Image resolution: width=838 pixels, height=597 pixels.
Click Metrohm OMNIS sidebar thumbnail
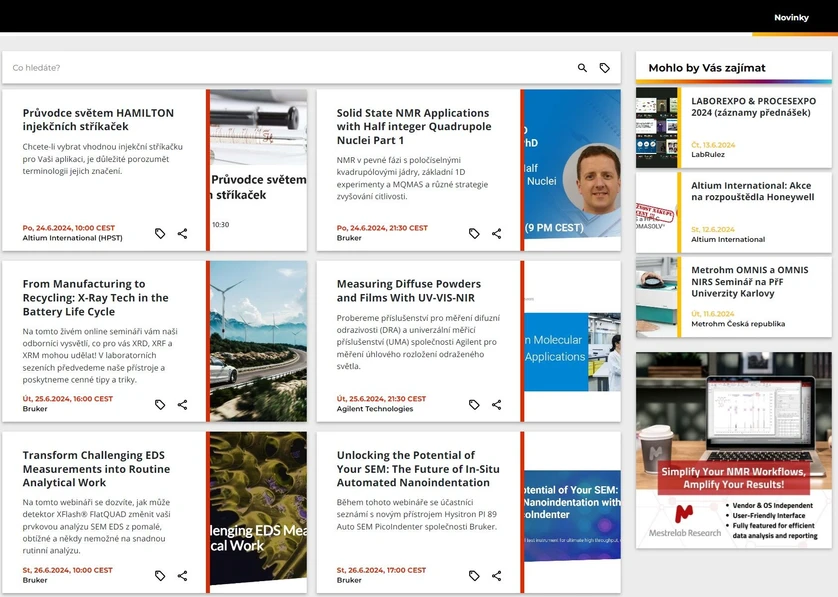click(x=656, y=297)
